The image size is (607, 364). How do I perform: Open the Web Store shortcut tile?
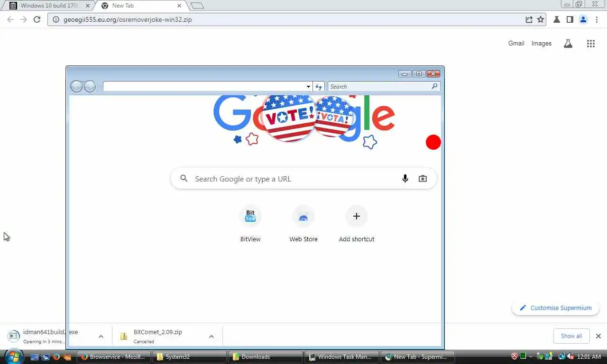303,224
